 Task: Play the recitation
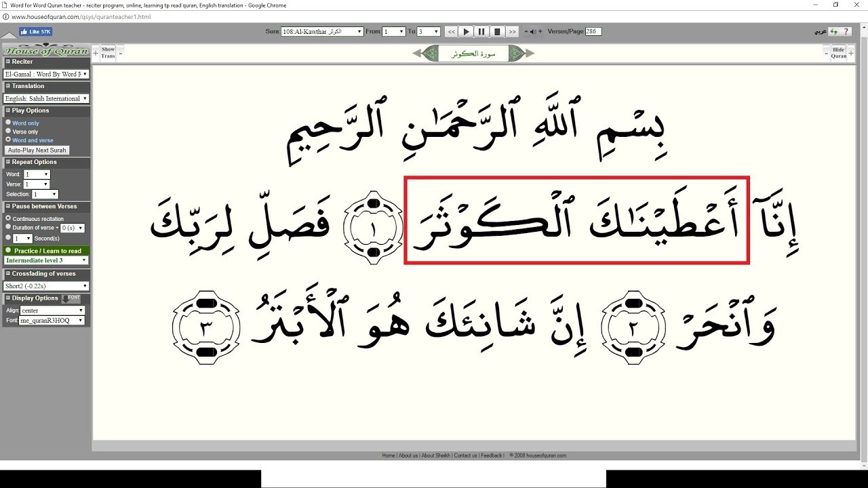coord(466,31)
